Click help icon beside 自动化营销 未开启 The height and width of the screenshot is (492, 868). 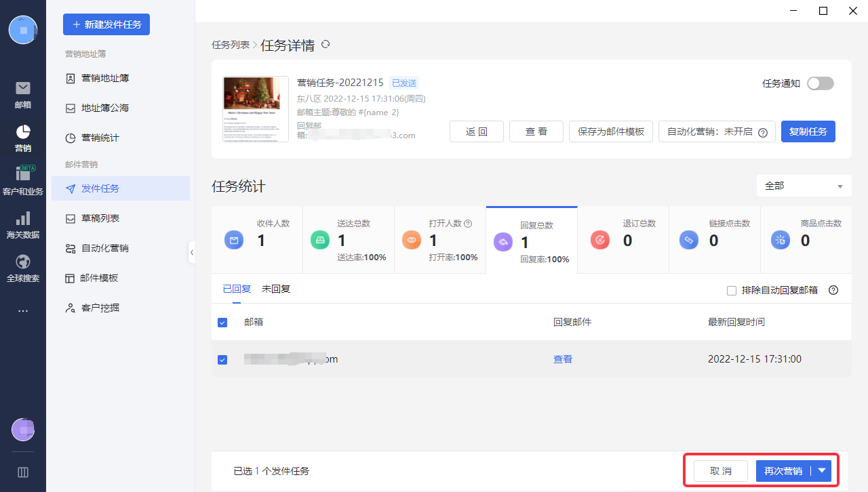(x=763, y=132)
